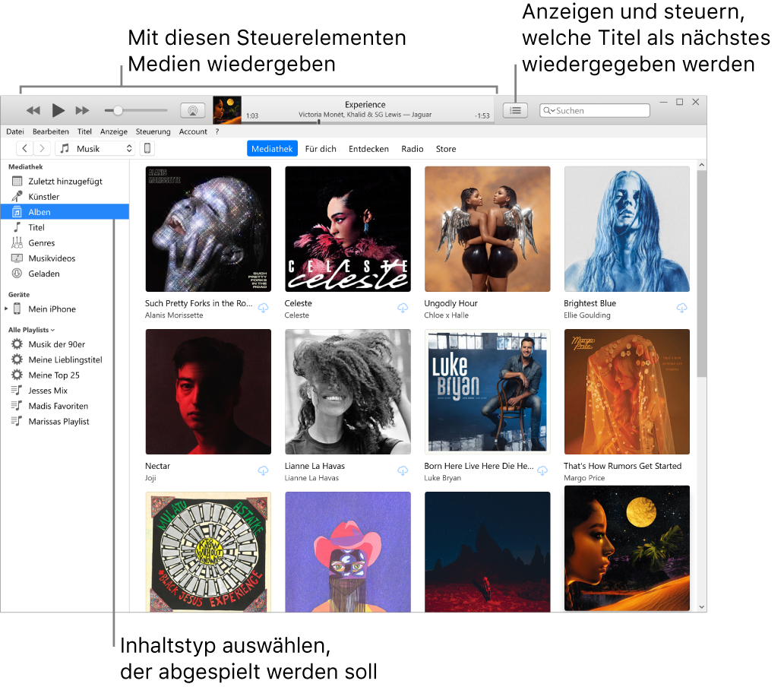Download Nectar via cloud icon

point(263,470)
